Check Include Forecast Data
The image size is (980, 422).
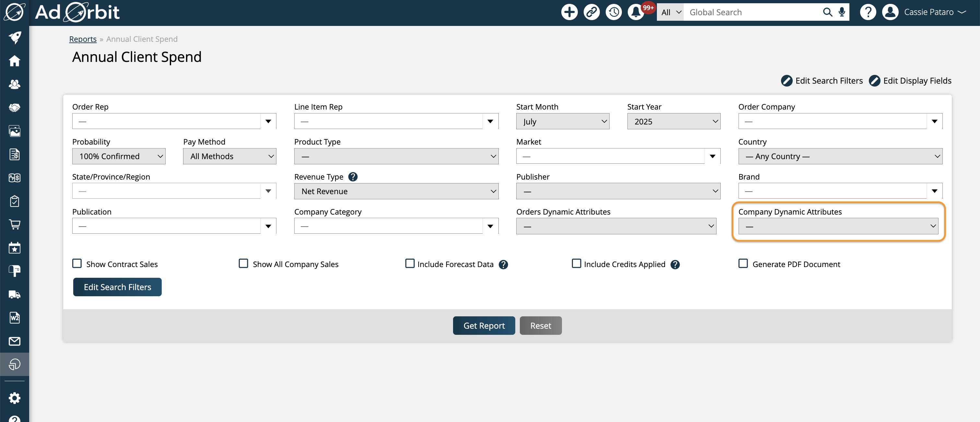click(x=410, y=264)
